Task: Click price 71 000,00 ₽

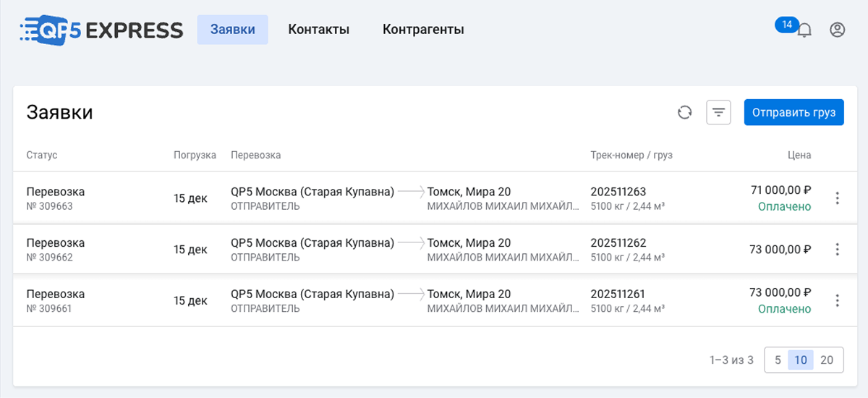Action: pyautogui.click(x=781, y=190)
